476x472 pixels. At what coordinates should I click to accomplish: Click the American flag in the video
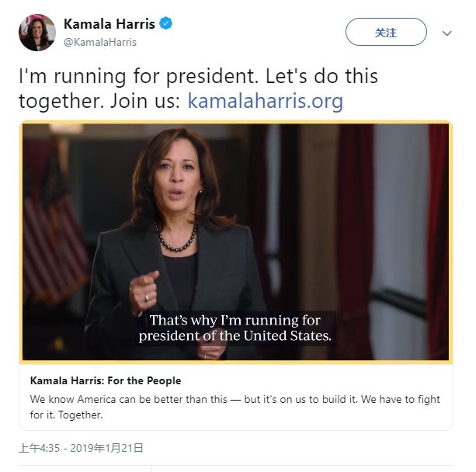tap(51, 233)
